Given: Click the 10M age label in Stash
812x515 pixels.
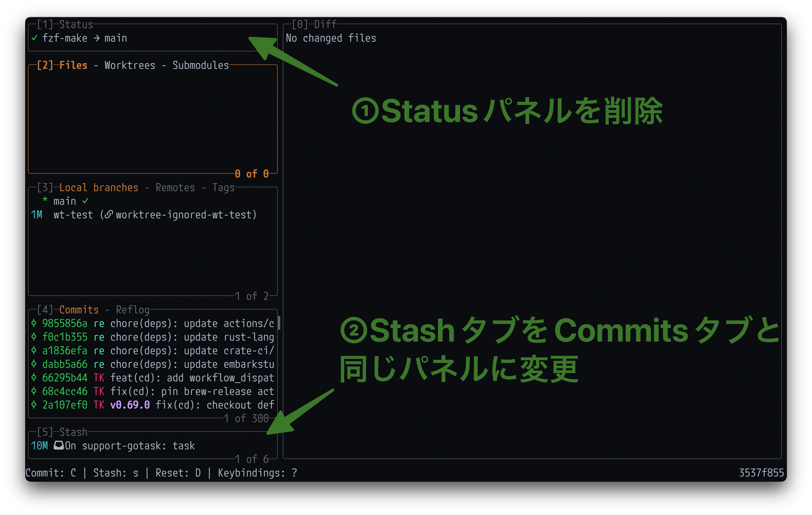Looking at the screenshot, I should pos(39,445).
